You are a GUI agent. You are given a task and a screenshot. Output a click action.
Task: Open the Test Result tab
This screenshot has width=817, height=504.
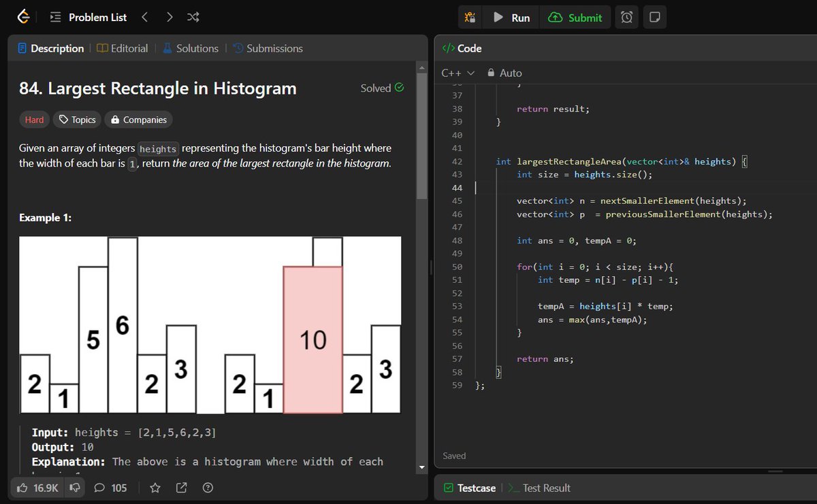[x=540, y=488]
